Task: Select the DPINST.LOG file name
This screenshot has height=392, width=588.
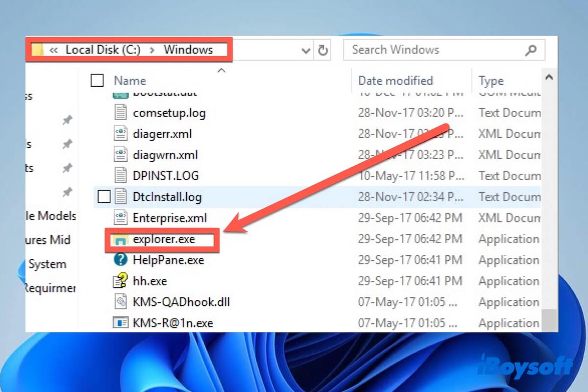Action: click(x=166, y=176)
